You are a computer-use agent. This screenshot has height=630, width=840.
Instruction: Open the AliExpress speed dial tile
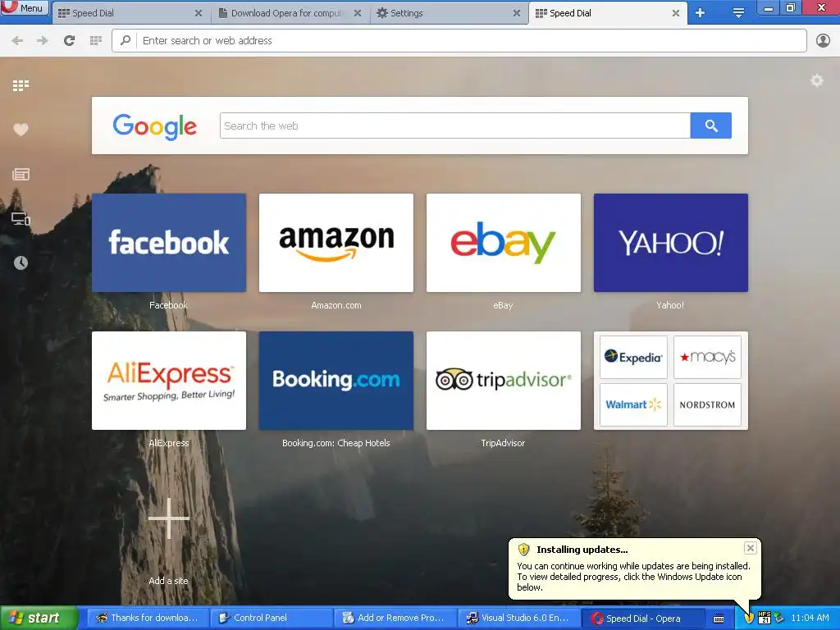(169, 381)
